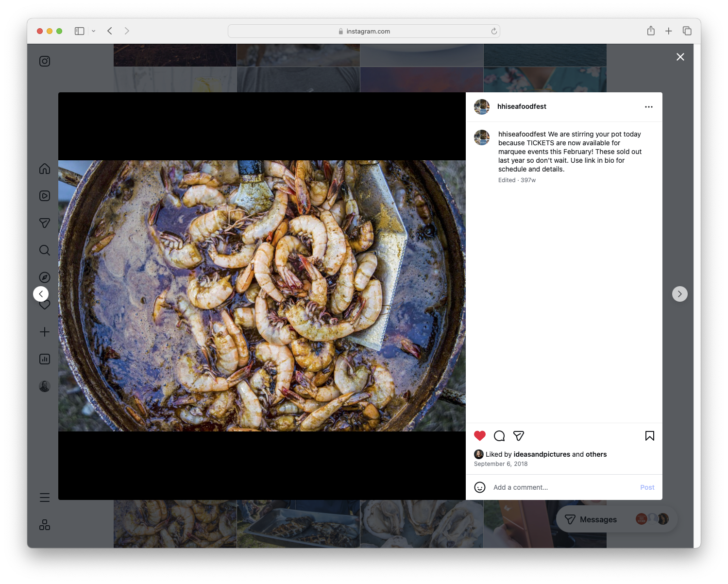Click comment bubble icon under post
728x584 pixels.
click(499, 436)
